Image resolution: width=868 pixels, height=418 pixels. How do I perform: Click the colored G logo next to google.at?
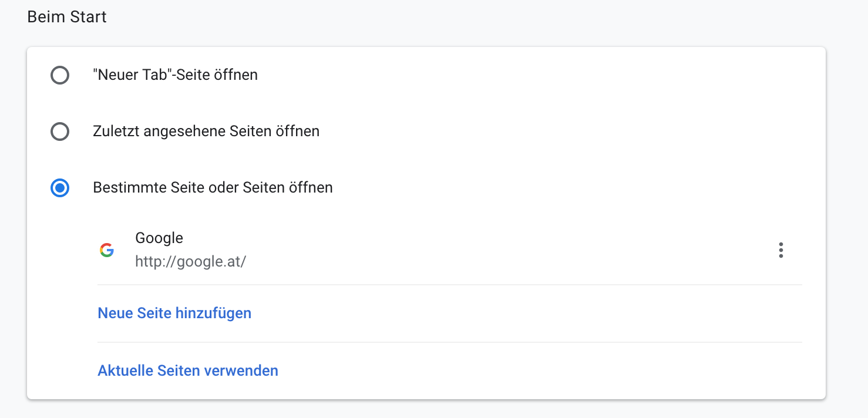(107, 250)
